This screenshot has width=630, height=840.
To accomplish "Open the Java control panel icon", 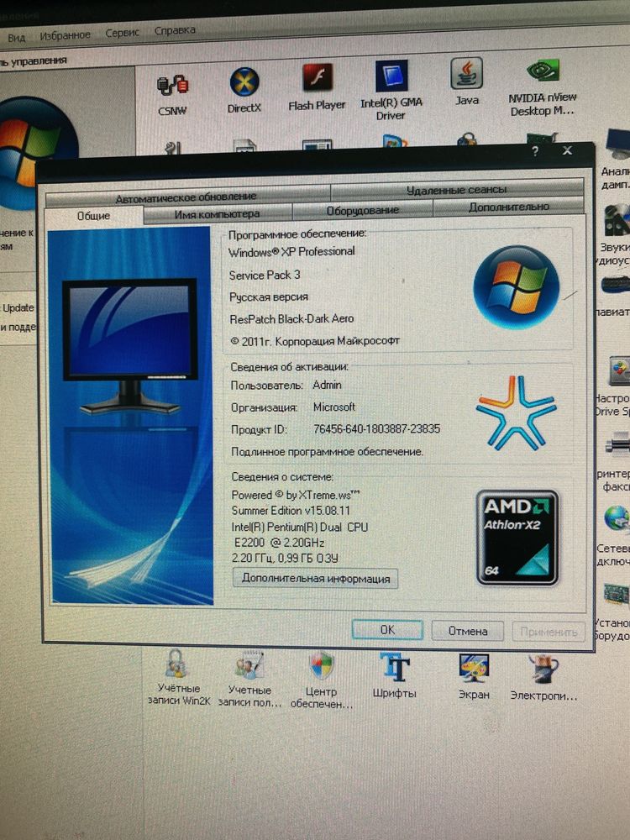I will point(466,81).
